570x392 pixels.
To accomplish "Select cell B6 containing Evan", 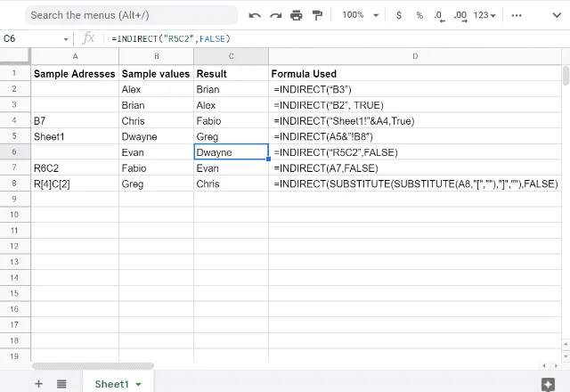I will coord(157,152).
